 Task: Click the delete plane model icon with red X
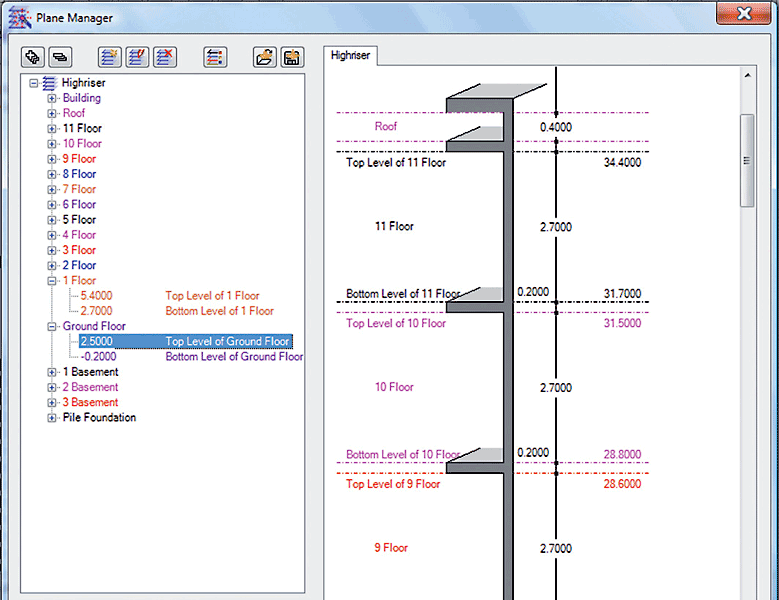(x=165, y=57)
